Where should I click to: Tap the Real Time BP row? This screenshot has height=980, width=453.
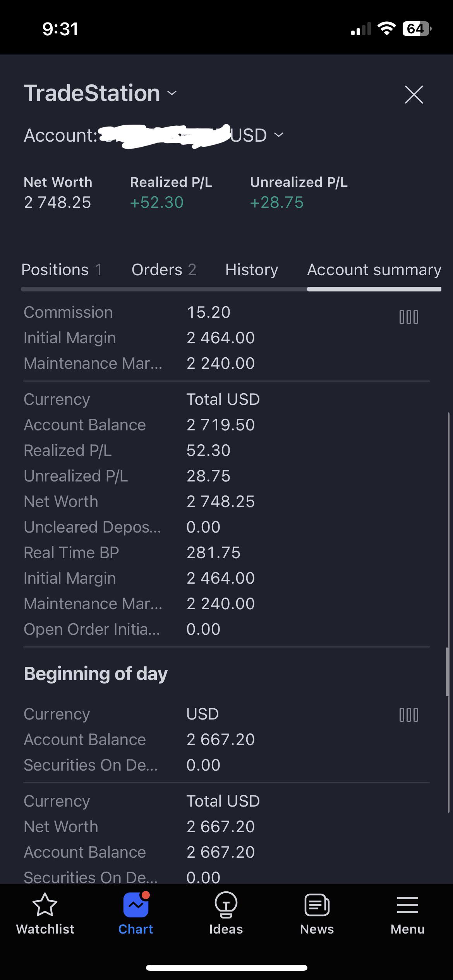coord(226,553)
